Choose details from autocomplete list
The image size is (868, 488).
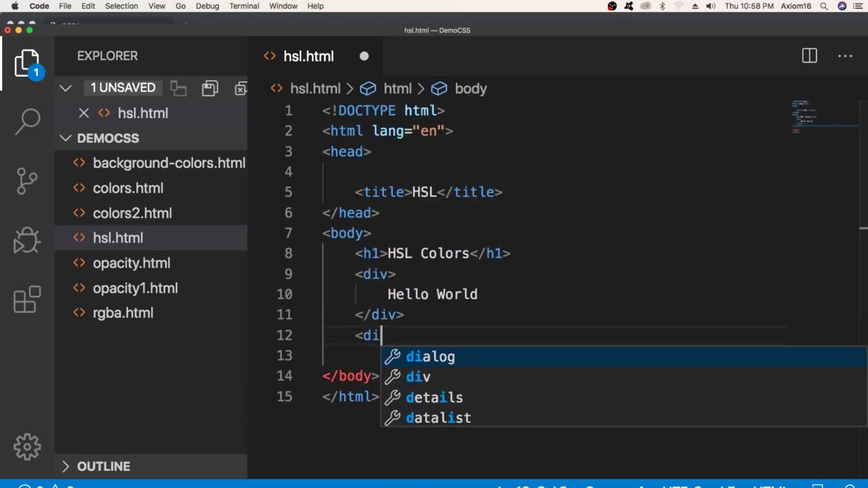tap(624, 397)
